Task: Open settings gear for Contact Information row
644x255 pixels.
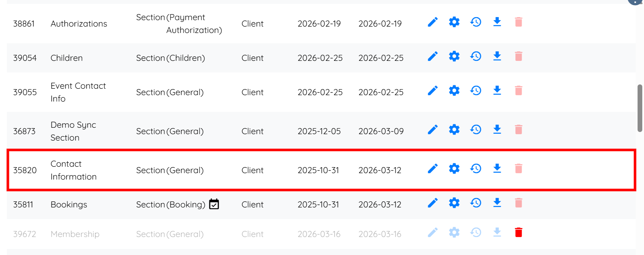Action: [454, 168]
